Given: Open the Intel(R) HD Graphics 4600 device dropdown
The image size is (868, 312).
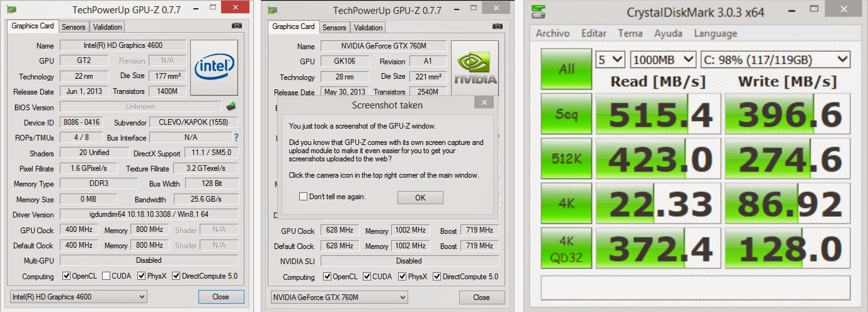Looking at the screenshot, I should (x=79, y=296).
